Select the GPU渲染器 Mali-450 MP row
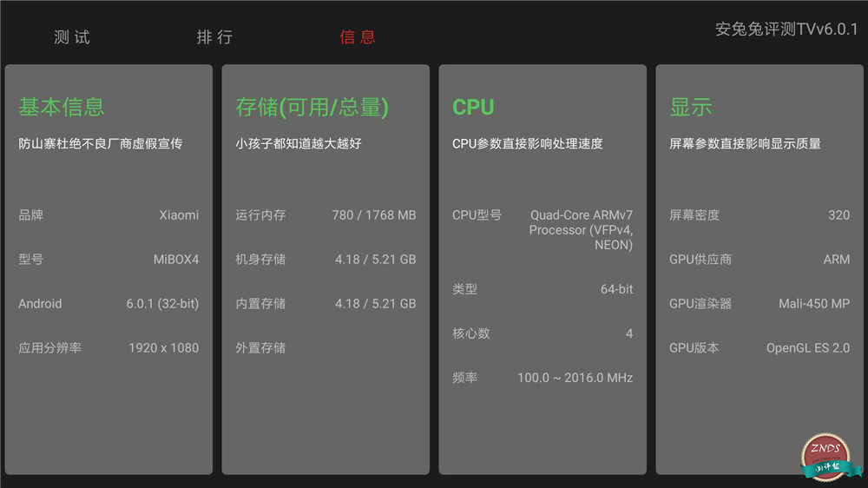868x488 pixels. tap(759, 304)
